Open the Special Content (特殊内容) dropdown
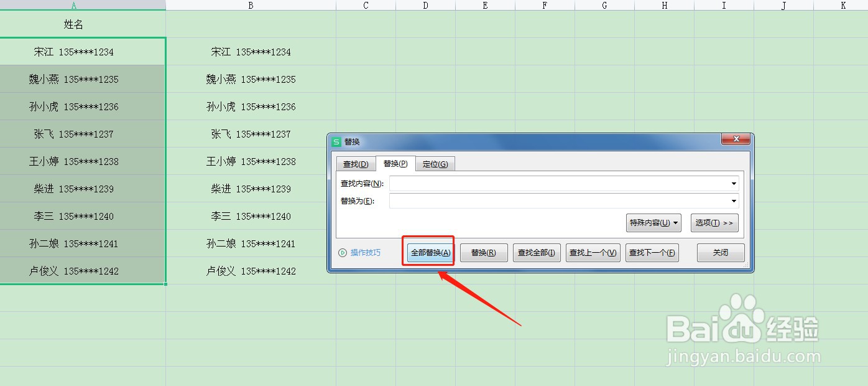 tap(653, 223)
